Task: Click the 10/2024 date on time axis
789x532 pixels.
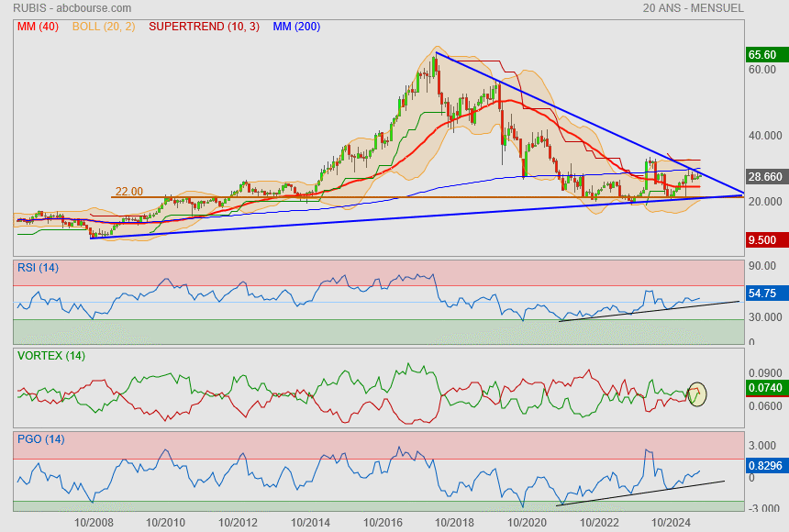Action: [x=671, y=522]
